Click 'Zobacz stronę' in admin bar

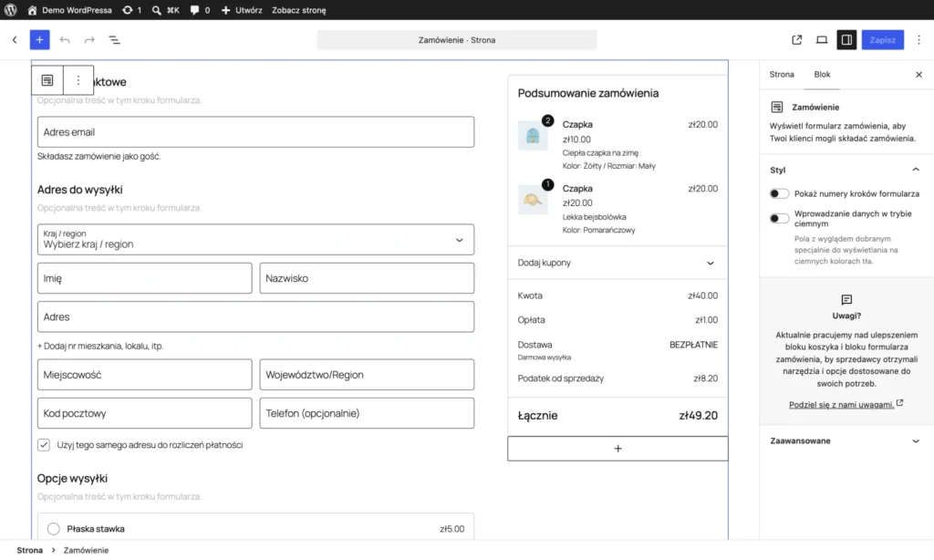(x=299, y=10)
